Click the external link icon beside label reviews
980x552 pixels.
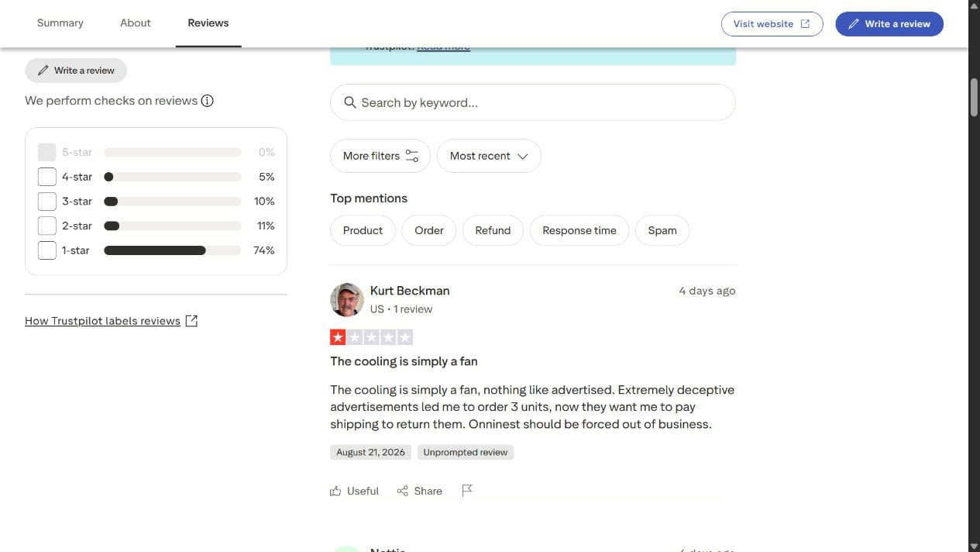click(x=191, y=321)
